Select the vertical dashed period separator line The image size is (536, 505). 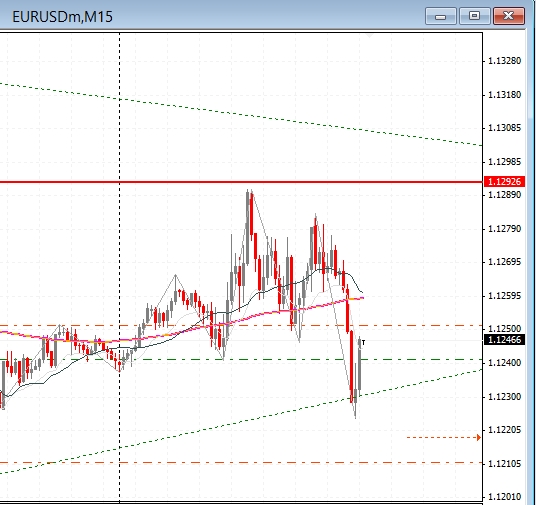point(119,267)
